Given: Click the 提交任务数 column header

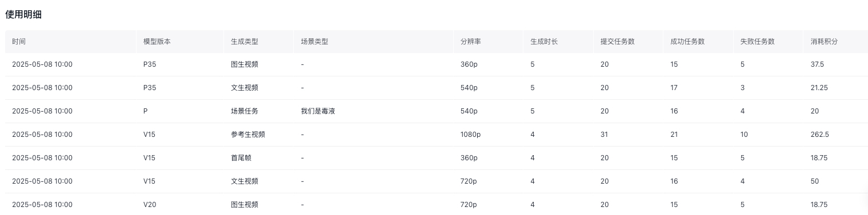Looking at the screenshot, I should [618, 42].
